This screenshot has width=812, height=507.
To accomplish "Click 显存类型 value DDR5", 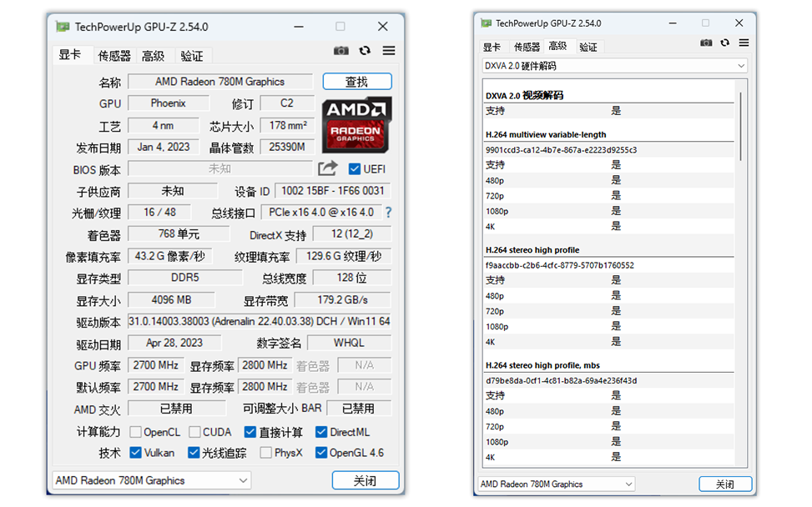I will point(185,278).
